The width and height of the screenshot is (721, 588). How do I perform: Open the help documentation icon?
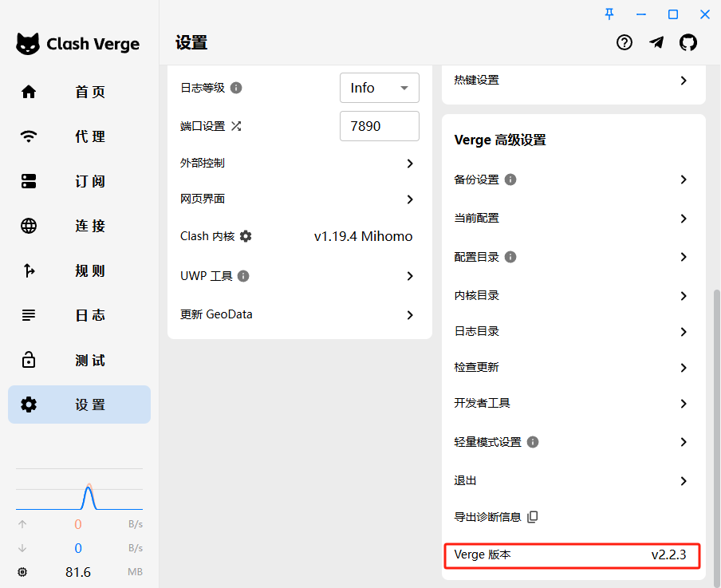pyautogui.click(x=624, y=43)
